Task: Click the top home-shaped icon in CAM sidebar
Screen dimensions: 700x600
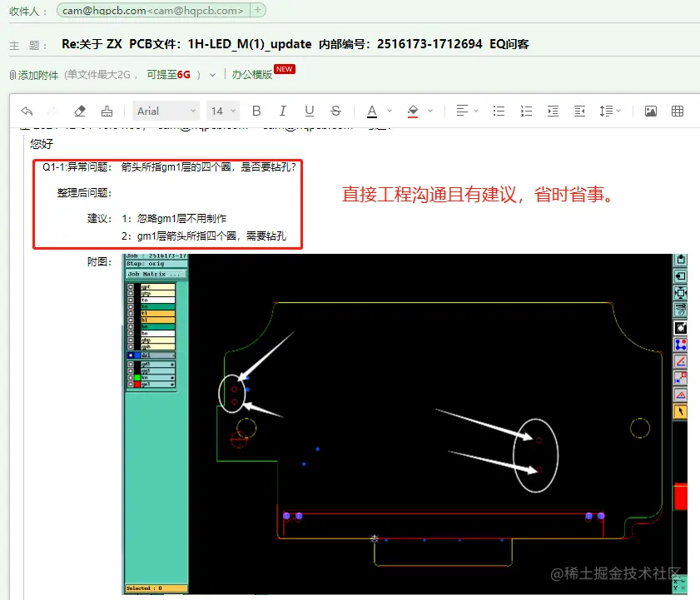Action: (x=680, y=260)
